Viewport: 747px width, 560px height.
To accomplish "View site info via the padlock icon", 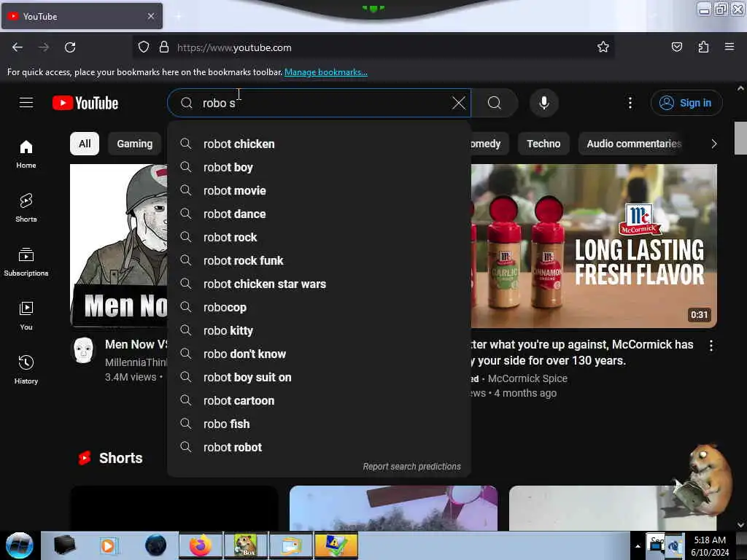I will tap(164, 47).
